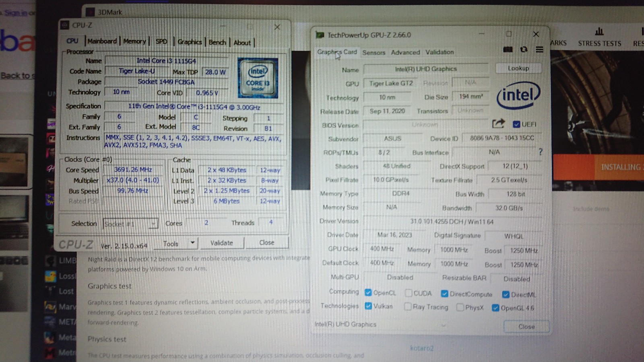644x362 pixels.
Task: Click the Include demo label in 3DMark
Action: coord(591,209)
